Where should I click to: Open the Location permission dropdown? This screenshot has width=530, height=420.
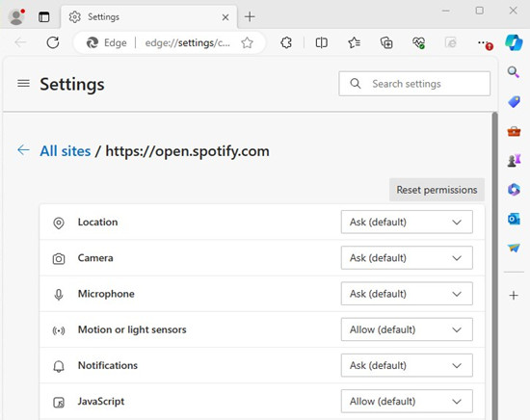coord(407,222)
